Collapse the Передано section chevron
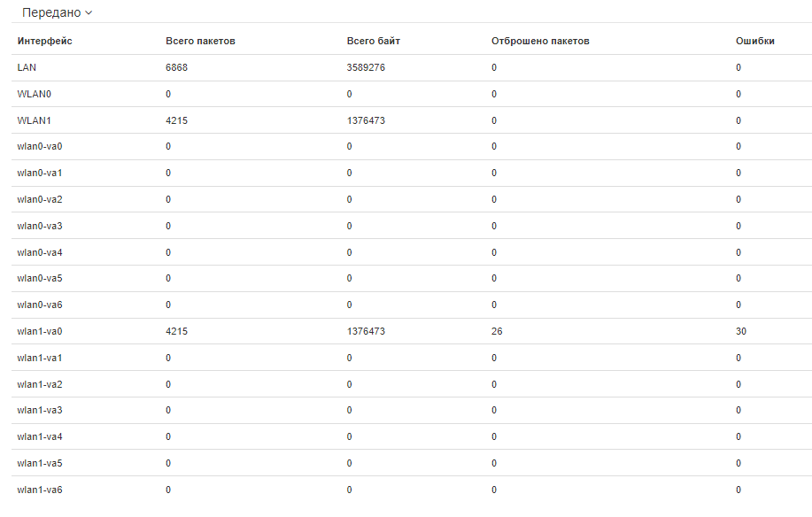Screen dimensions: 812x517 [89, 13]
